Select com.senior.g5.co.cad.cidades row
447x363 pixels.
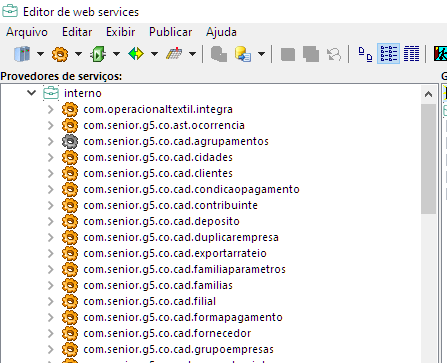[x=158, y=157]
